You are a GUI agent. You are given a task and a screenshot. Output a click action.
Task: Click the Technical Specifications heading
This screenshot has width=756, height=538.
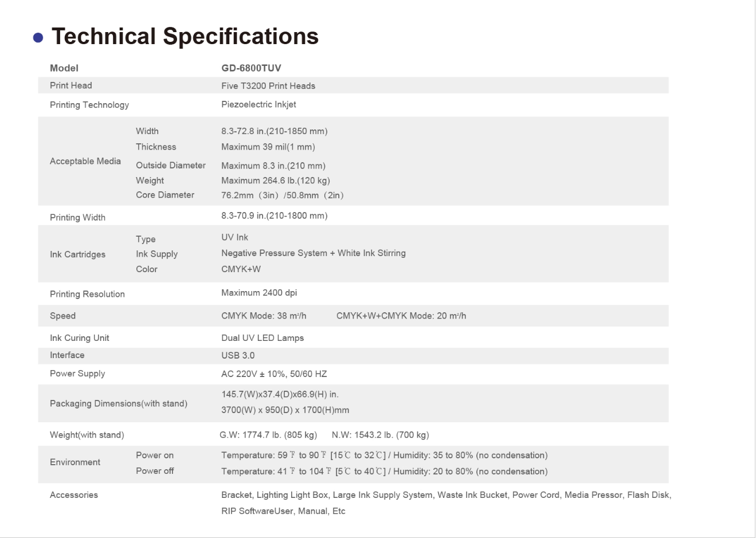point(185,37)
